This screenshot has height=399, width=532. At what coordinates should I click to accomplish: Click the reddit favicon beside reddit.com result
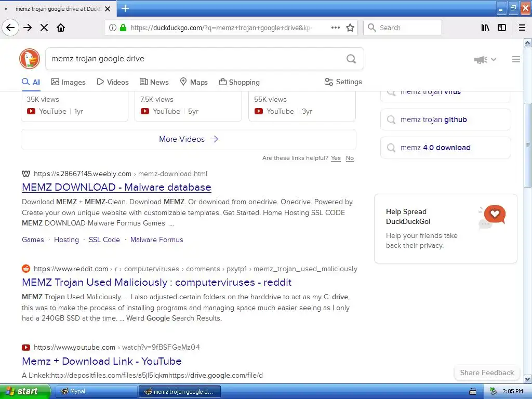point(26,269)
